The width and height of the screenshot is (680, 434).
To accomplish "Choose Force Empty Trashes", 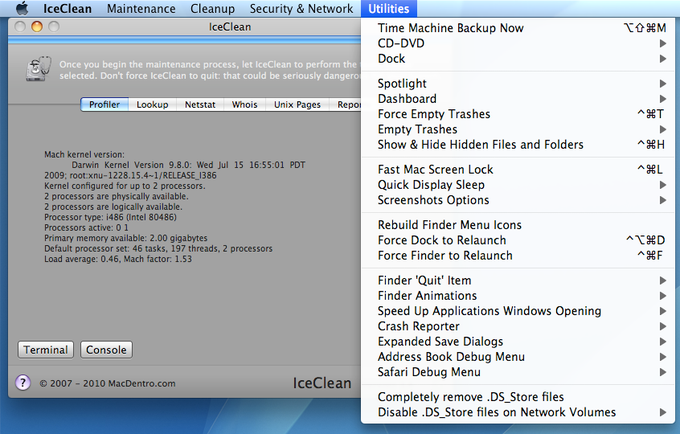I will [x=519, y=114].
